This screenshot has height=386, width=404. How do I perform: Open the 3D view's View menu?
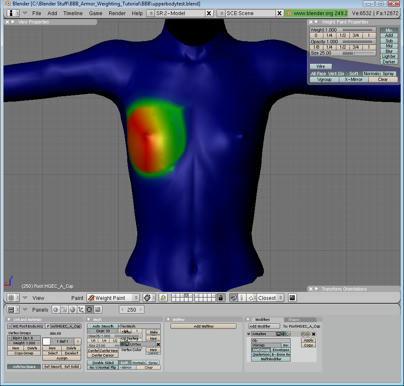click(38, 298)
